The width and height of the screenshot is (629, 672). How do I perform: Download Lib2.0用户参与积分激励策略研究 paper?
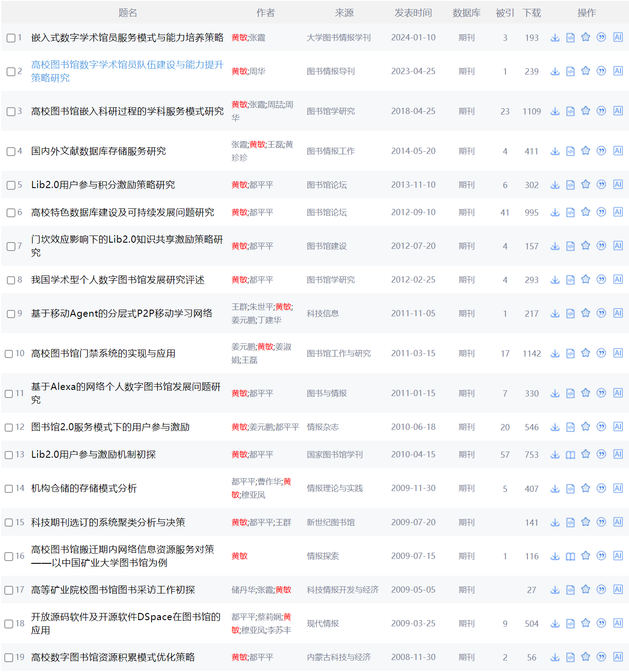(555, 185)
